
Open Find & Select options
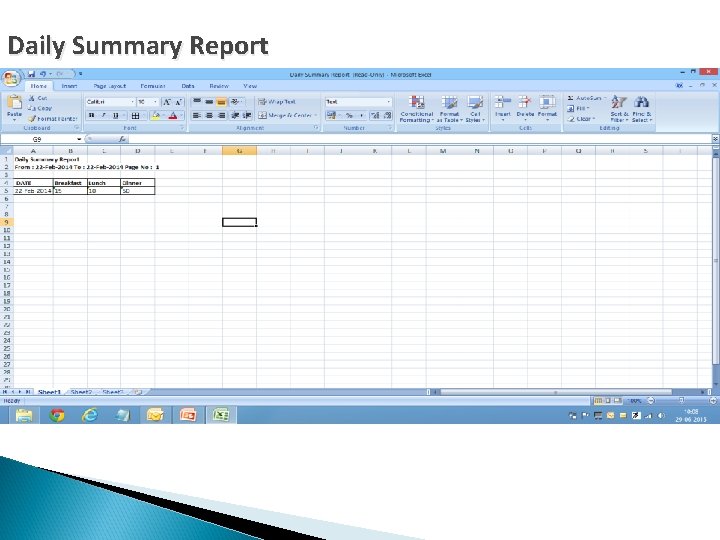pyautogui.click(x=641, y=109)
